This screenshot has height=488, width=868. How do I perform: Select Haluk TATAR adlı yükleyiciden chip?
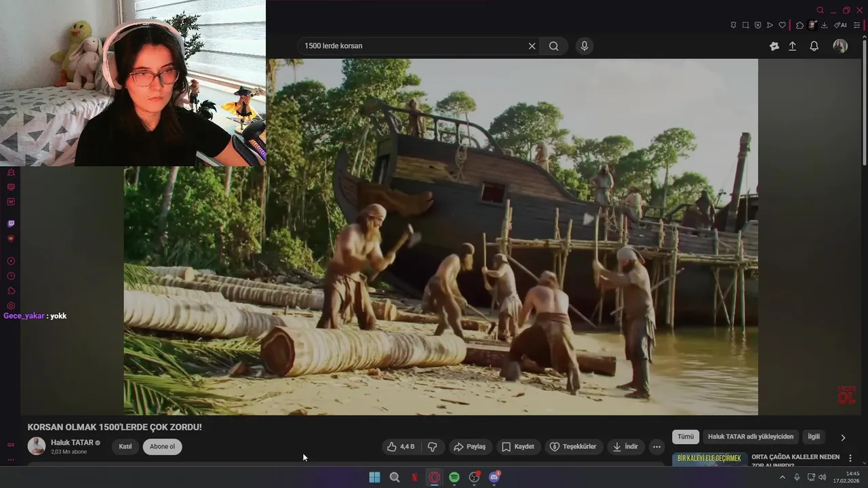(751, 437)
